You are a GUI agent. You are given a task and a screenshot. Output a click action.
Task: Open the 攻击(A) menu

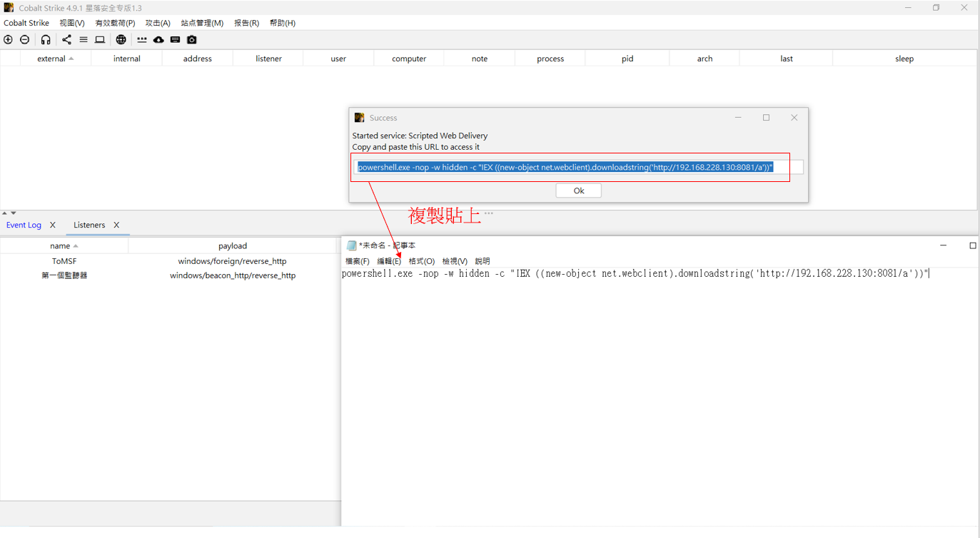tap(158, 23)
